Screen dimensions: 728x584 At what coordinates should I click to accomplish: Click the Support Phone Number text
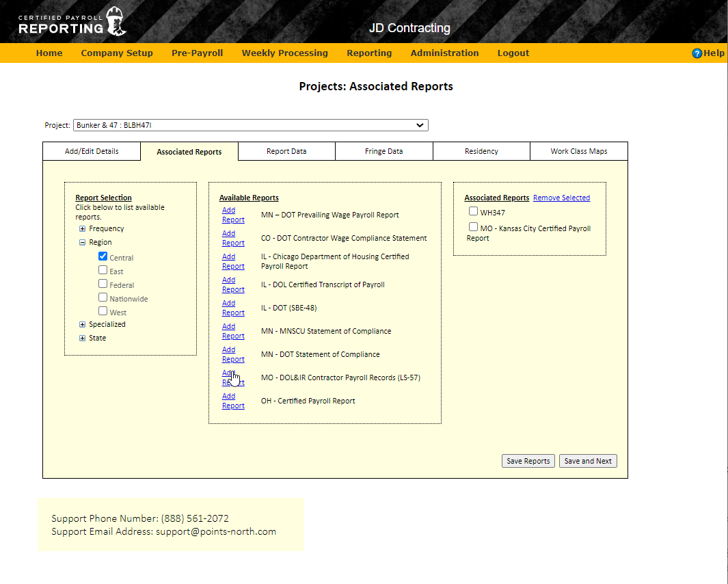pos(140,518)
